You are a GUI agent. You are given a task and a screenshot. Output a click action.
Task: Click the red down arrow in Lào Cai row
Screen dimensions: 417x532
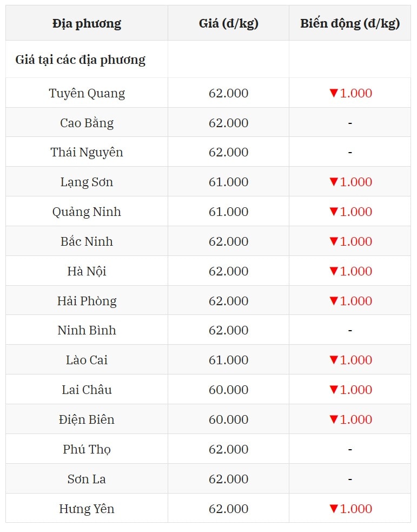(334, 360)
